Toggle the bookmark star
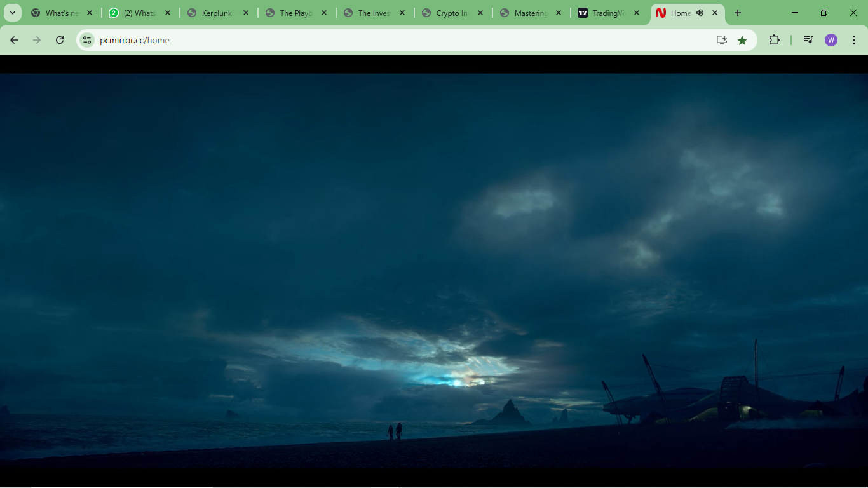 click(742, 40)
